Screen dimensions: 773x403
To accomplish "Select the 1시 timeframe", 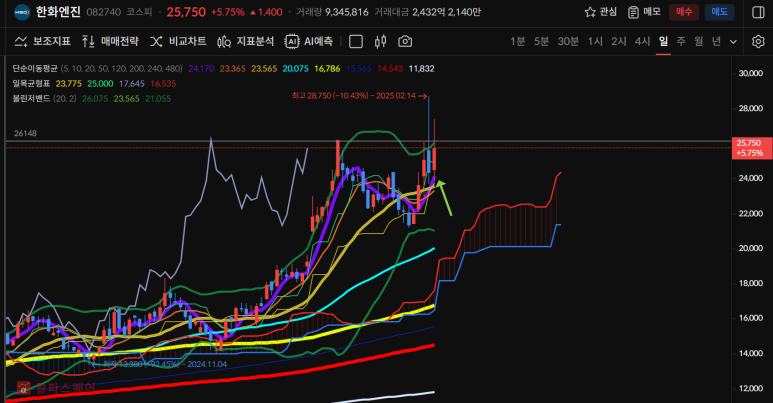I will click(595, 41).
